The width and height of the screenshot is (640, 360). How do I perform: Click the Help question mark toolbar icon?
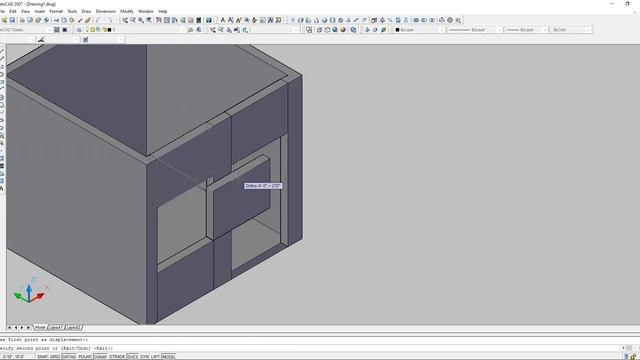coord(209,20)
